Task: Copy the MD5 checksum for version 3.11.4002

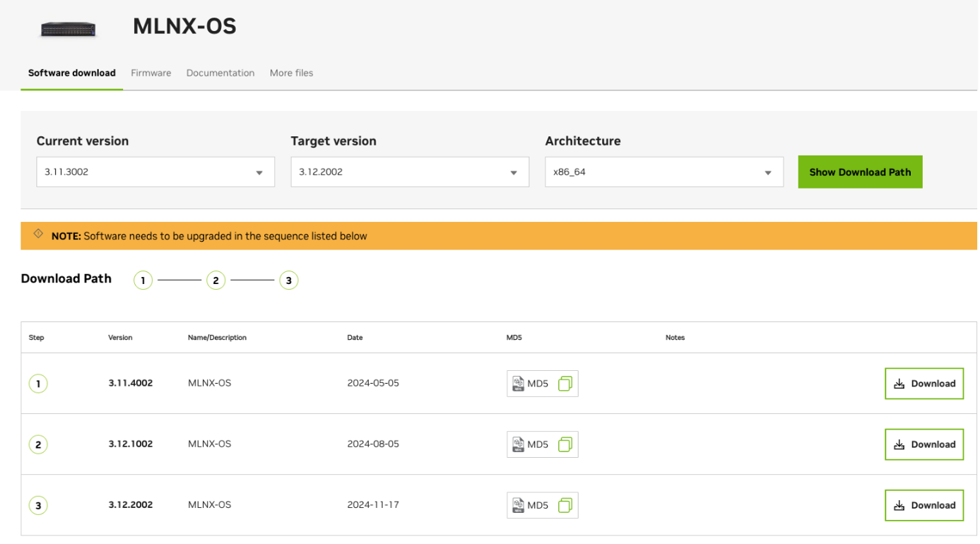Action: pyautogui.click(x=565, y=384)
